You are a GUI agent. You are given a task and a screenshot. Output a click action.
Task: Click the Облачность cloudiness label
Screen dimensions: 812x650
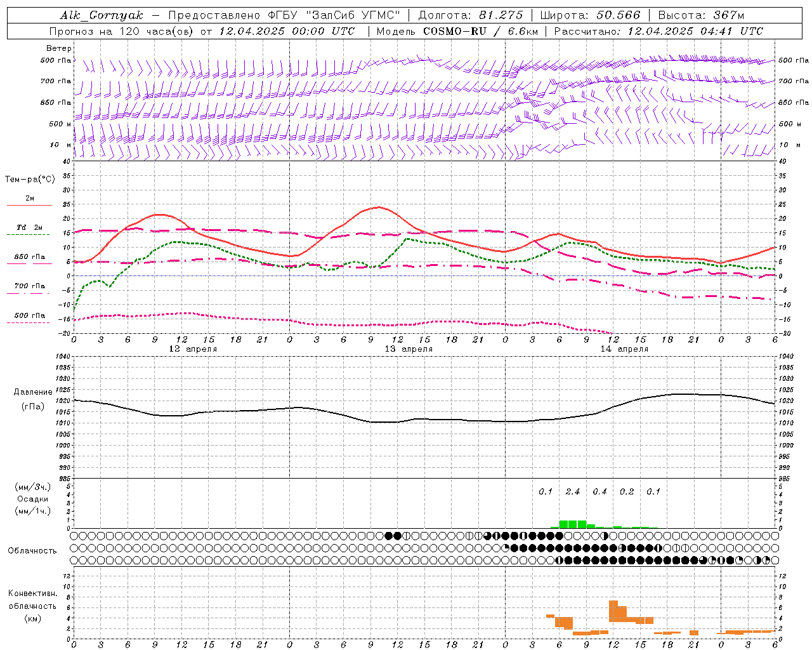coord(32,550)
